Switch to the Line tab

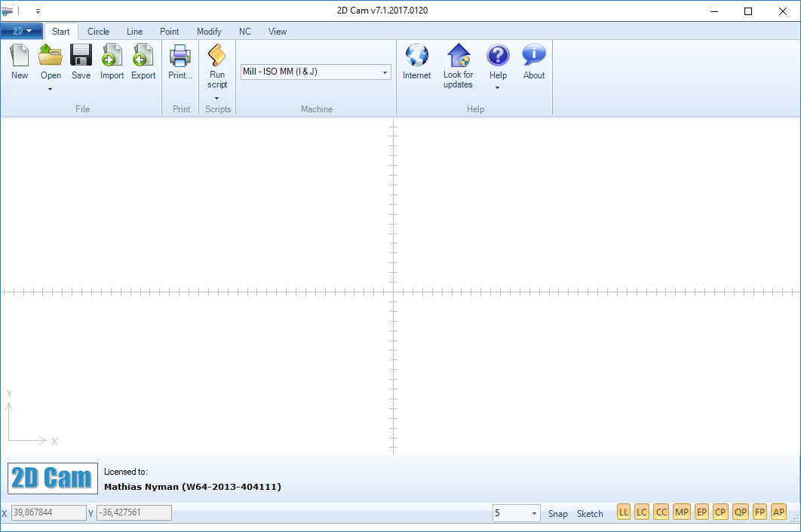(134, 32)
